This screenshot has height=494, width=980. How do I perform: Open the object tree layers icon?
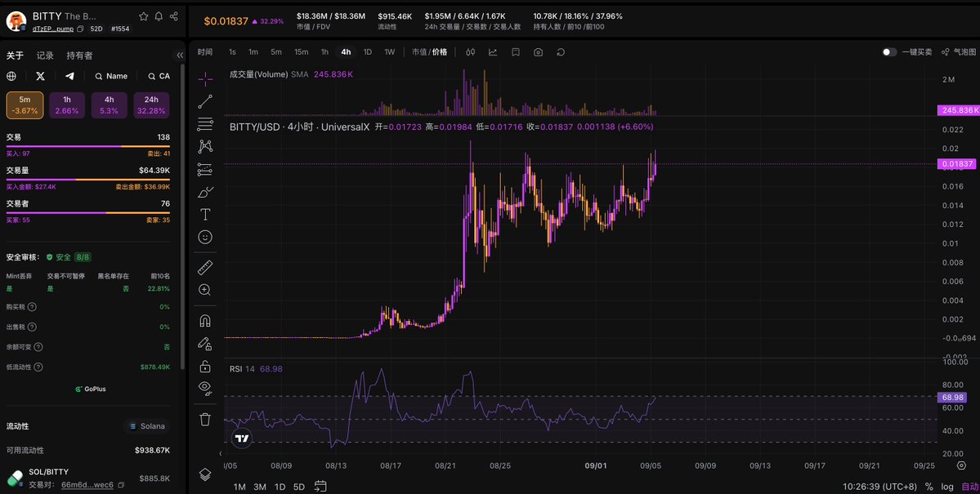click(205, 474)
